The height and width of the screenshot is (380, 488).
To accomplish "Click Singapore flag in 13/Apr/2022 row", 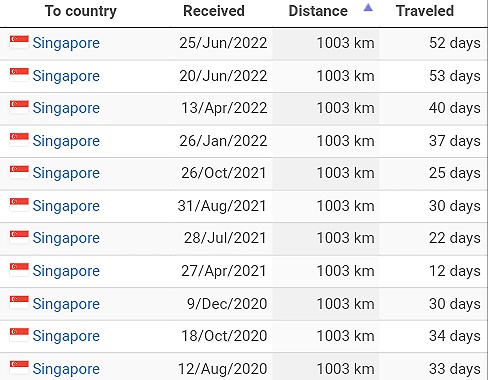I will [19, 107].
